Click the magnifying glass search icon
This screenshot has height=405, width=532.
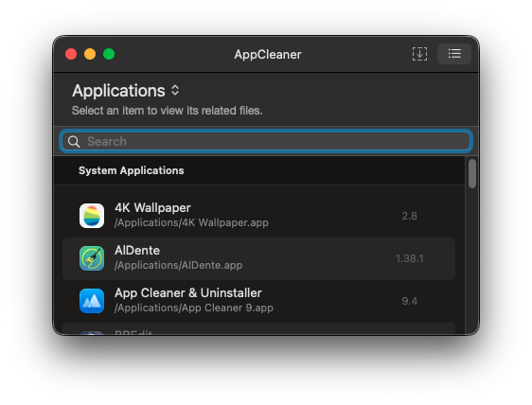tap(74, 141)
